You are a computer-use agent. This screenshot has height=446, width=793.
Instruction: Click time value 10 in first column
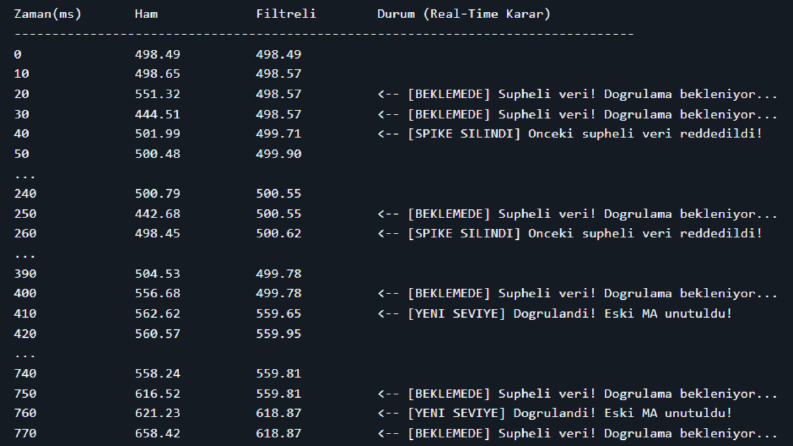[x=21, y=74]
